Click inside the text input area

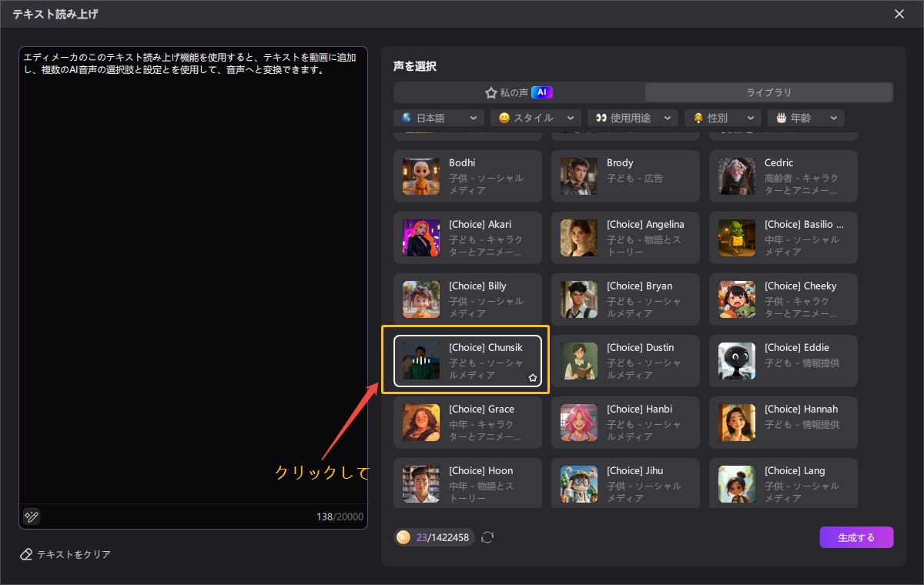(192, 269)
